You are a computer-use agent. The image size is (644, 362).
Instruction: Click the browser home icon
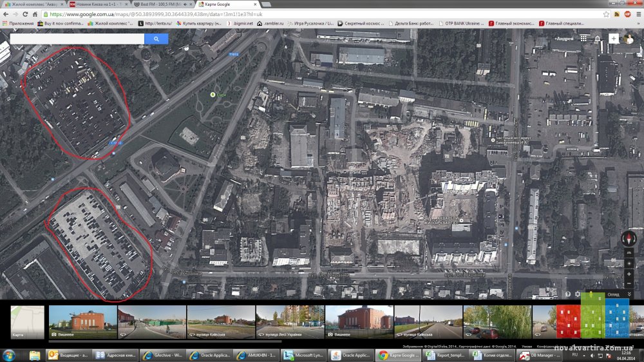pyautogui.click(x=35, y=14)
